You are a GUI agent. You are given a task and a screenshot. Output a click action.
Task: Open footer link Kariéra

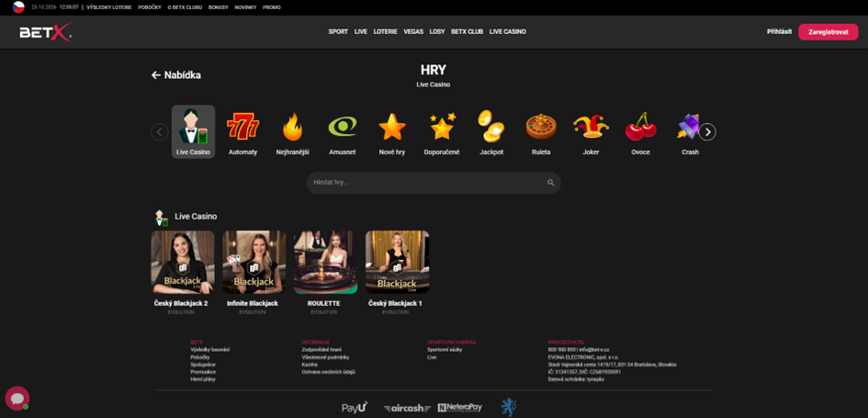tap(310, 365)
